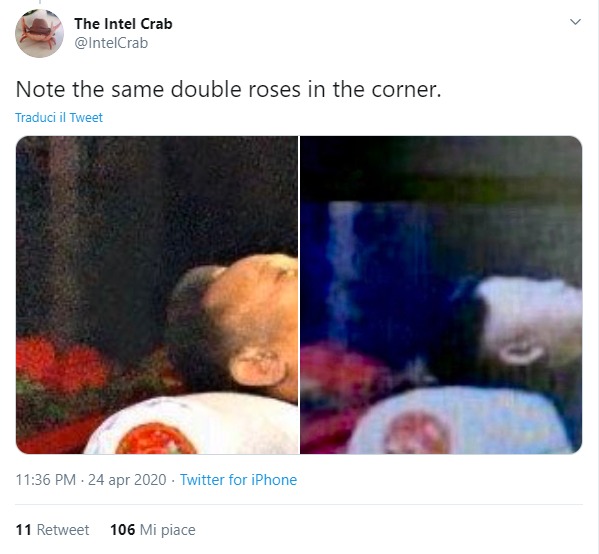The width and height of the screenshot is (599, 554).
Task: Click the white pillow in right photo
Action: (x=458, y=420)
